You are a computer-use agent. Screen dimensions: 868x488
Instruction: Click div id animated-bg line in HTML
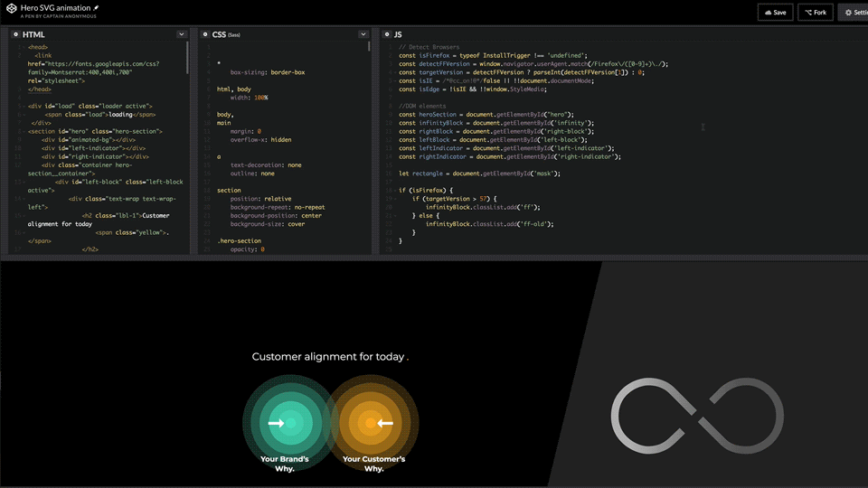click(x=88, y=140)
